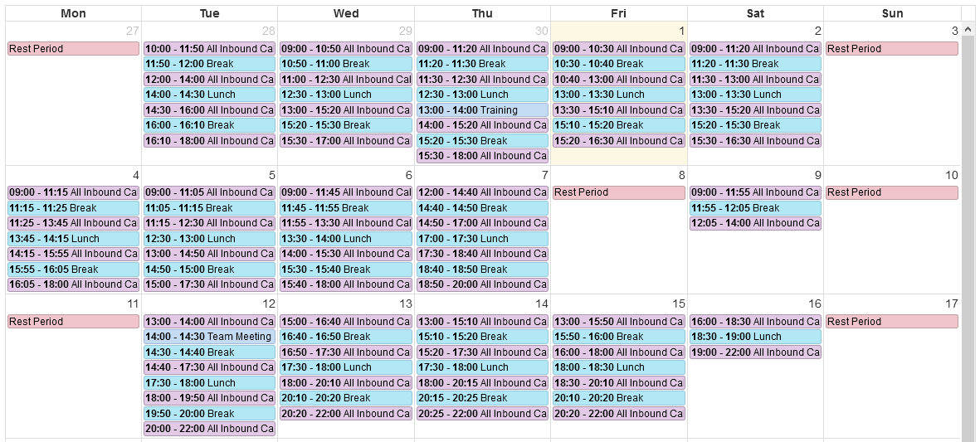
Task: Click the scrollbar up arrow
Action: 968,29
